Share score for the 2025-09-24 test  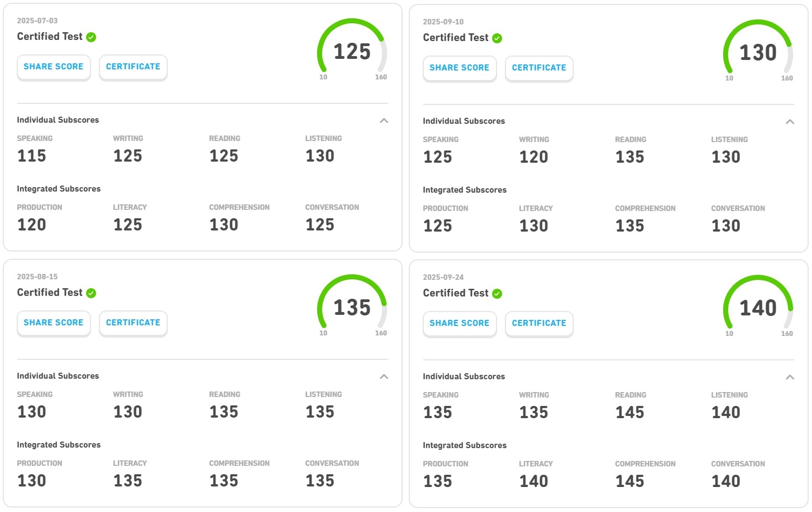point(459,323)
